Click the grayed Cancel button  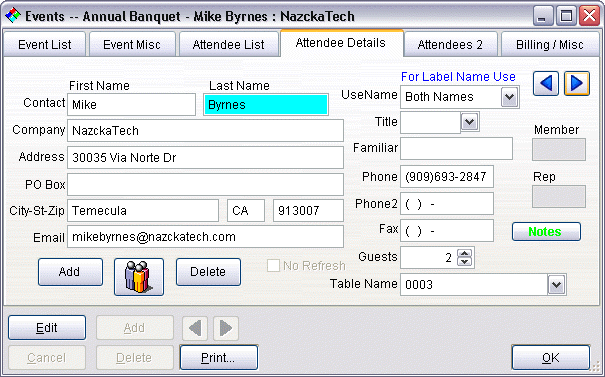(x=47, y=358)
